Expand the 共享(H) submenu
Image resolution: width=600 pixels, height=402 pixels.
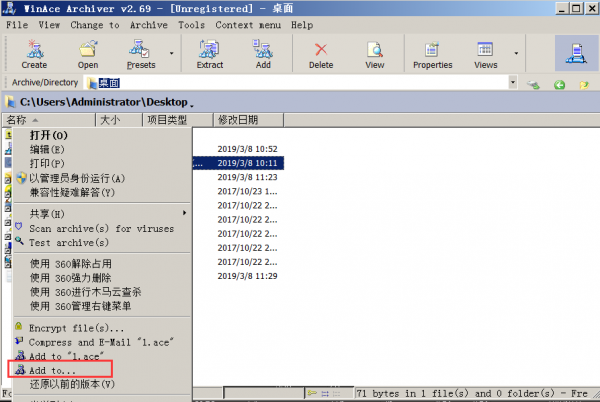pos(100,213)
